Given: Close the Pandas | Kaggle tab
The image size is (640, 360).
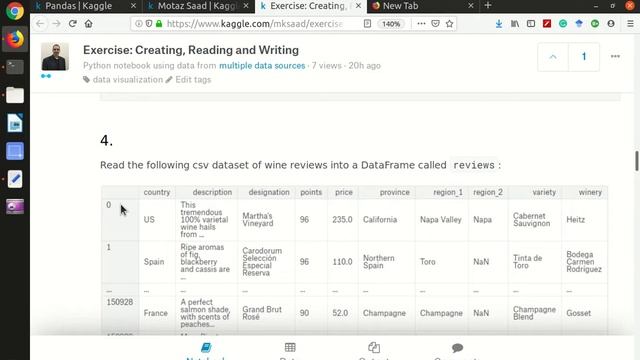Looking at the screenshot, I should tap(133, 6).
